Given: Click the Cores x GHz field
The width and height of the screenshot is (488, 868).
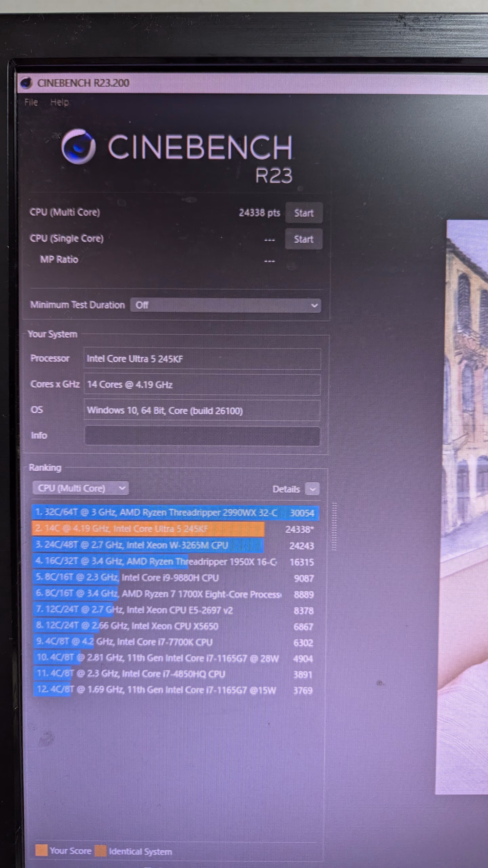Looking at the screenshot, I should click(202, 384).
